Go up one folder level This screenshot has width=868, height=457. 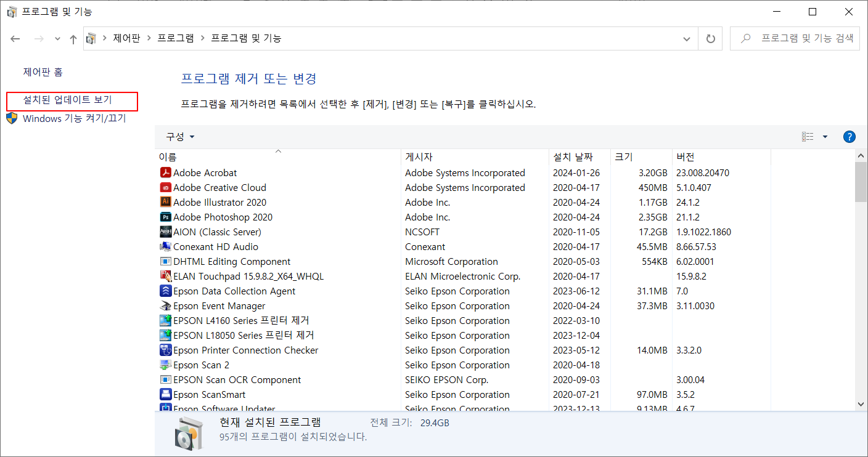click(73, 39)
